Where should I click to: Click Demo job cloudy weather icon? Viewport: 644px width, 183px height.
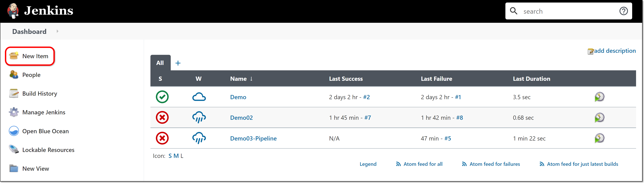coord(199,97)
